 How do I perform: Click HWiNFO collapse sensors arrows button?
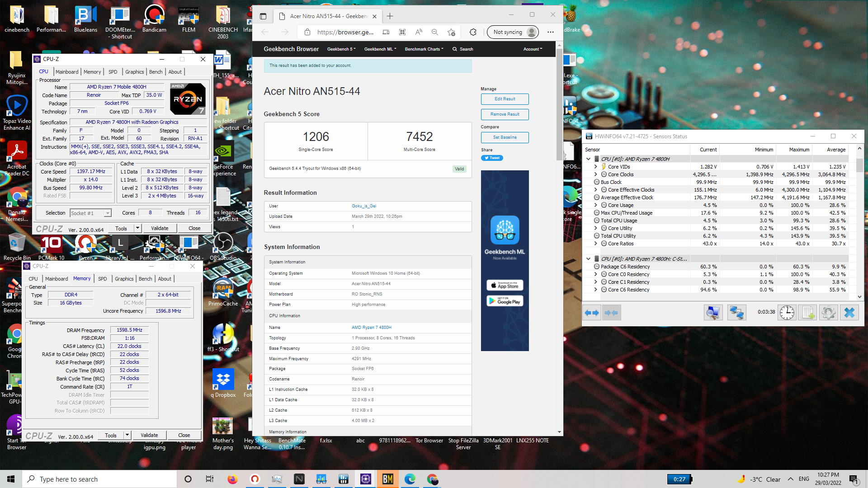(611, 313)
